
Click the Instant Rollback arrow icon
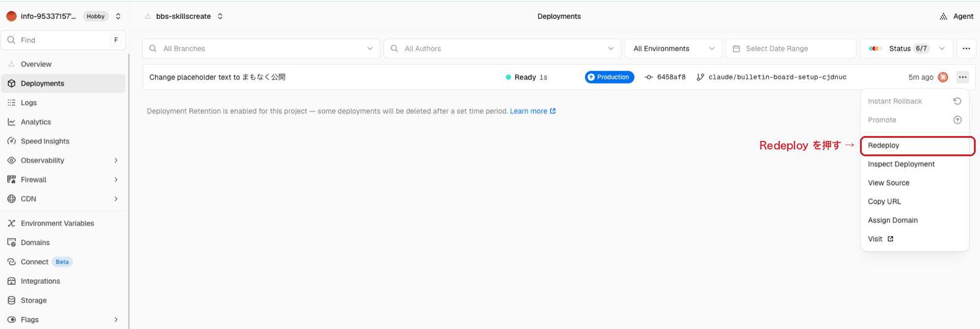point(957,101)
